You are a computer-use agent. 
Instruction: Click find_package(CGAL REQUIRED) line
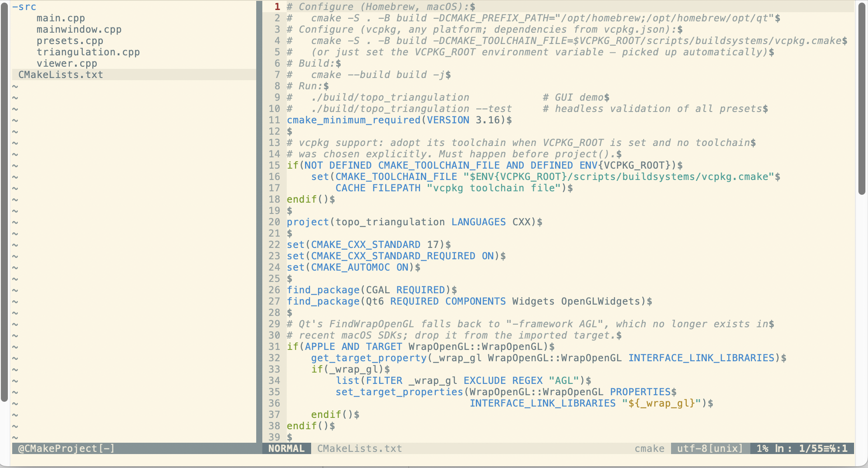[369, 290]
